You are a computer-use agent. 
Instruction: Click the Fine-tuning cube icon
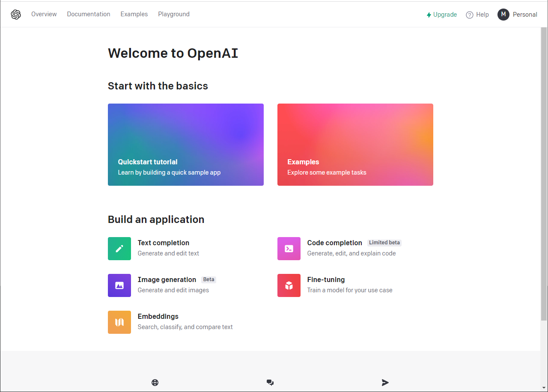coord(289,285)
